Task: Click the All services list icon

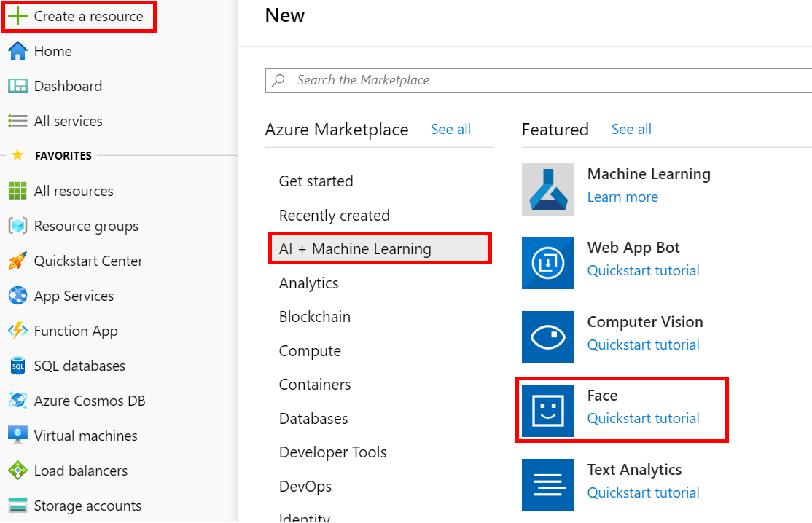Action: [17, 121]
